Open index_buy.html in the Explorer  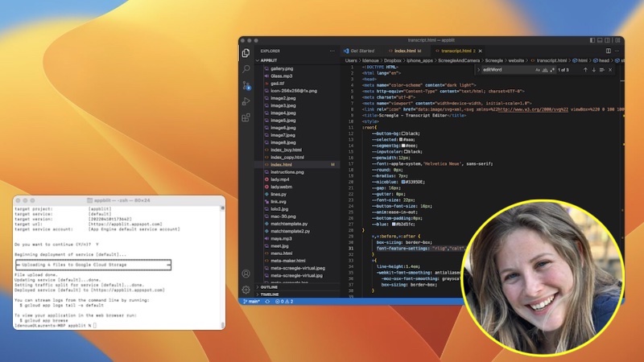(286, 150)
